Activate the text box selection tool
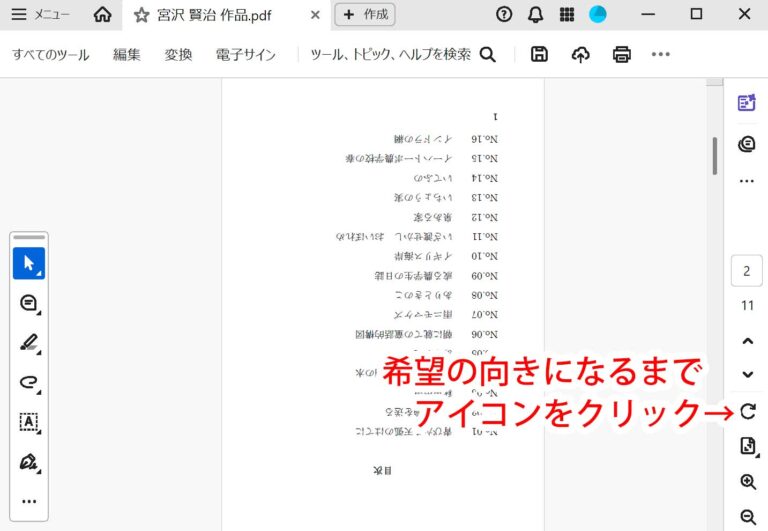Screen dimensions: 768x531 pyautogui.click(x=29, y=422)
